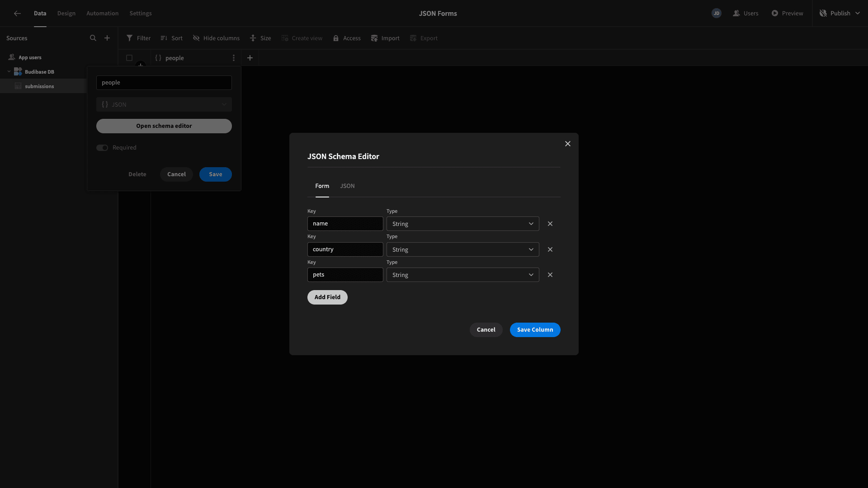Collapse the Budibase DB tree
This screenshot has height=488, width=868.
[x=9, y=71]
